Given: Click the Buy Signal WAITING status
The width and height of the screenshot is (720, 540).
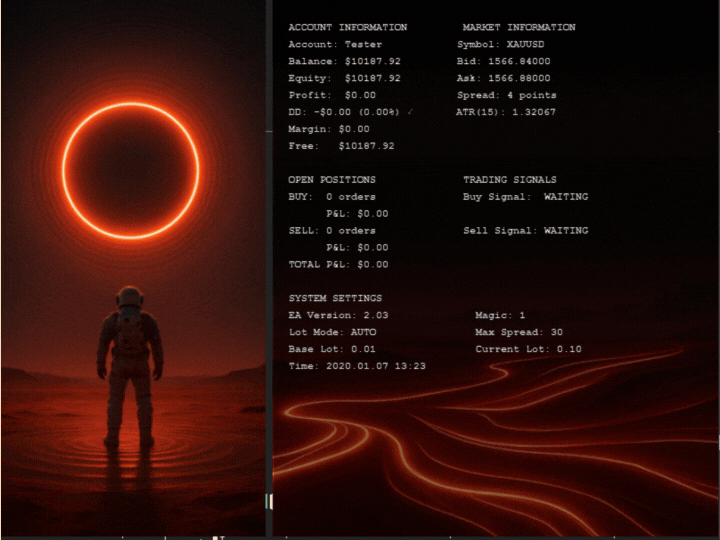Looking at the screenshot, I should tap(566, 197).
